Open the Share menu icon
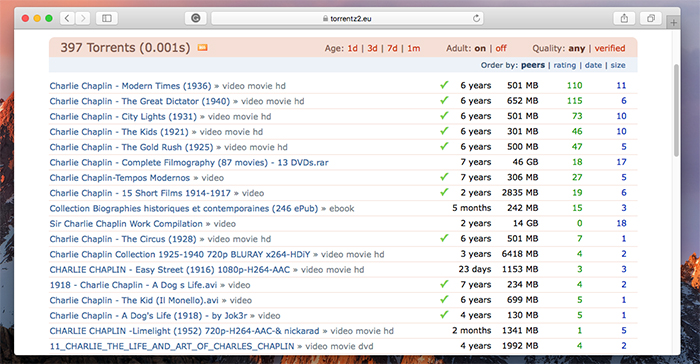This screenshot has height=364, width=700. (x=624, y=18)
